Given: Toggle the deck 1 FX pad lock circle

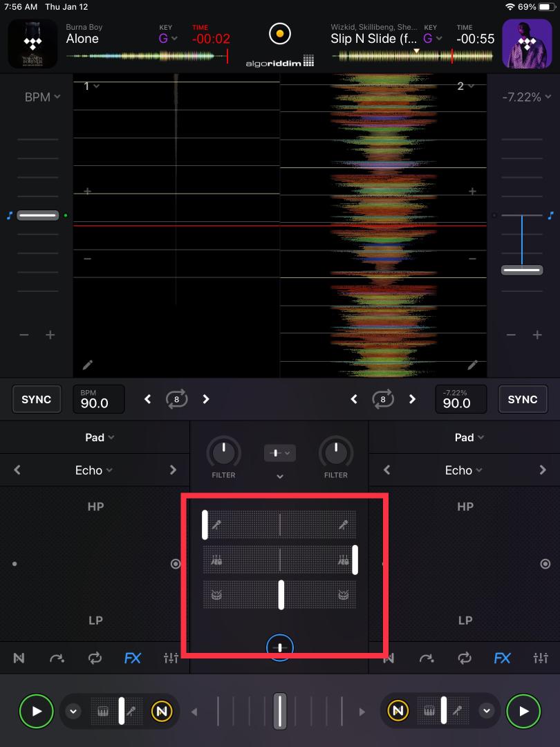Looking at the screenshot, I should [176, 564].
